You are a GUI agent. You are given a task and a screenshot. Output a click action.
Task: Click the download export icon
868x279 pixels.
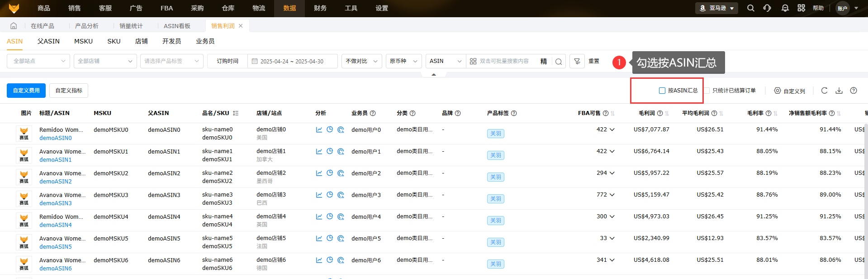pyautogui.click(x=839, y=91)
